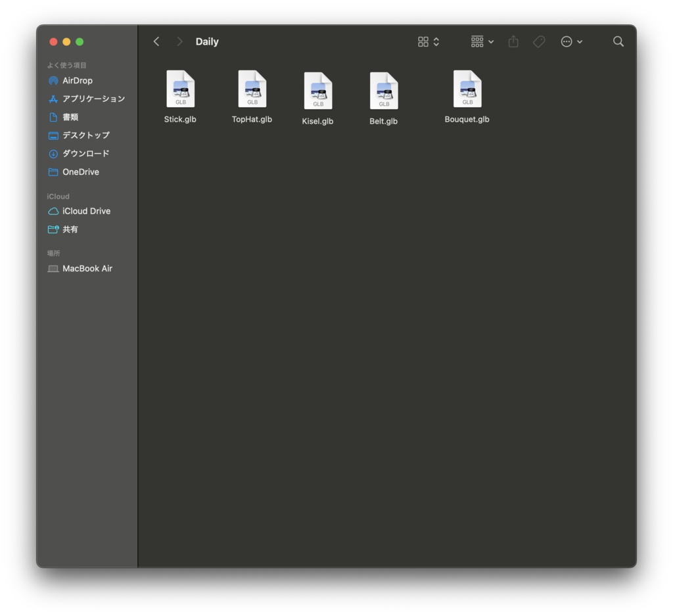673x616 pixels.
Task: Zoom the window with the green button
Action: pos(80,41)
